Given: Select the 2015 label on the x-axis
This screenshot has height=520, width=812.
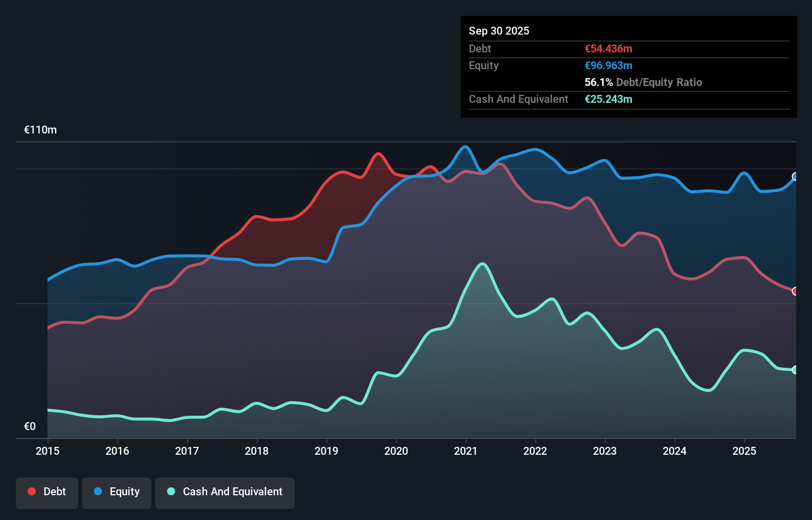Looking at the screenshot, I should coord(47,451).
